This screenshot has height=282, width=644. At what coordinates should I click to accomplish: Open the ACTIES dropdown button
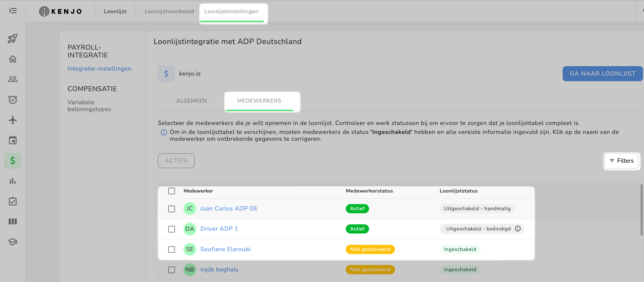(x=176, y=161)
